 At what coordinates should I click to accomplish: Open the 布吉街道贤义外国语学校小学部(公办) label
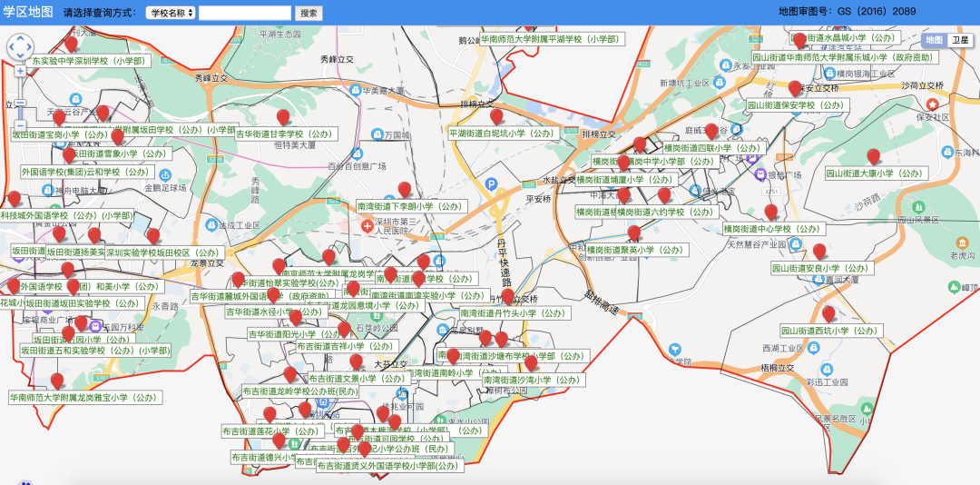click(389, 466)
